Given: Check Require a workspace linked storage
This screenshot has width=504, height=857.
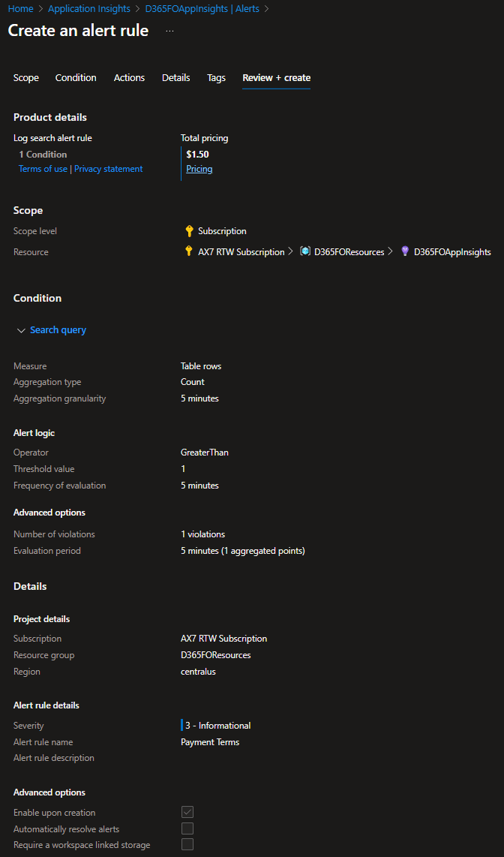Looking at the screenshot, I should pyautogui.click(x=187, y=845).
